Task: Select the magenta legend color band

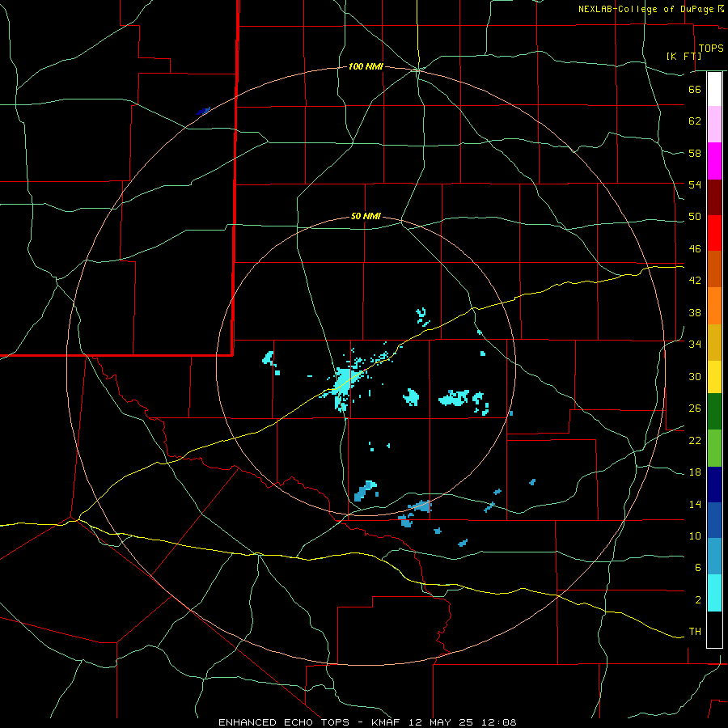Action: (x=714, y=161)
